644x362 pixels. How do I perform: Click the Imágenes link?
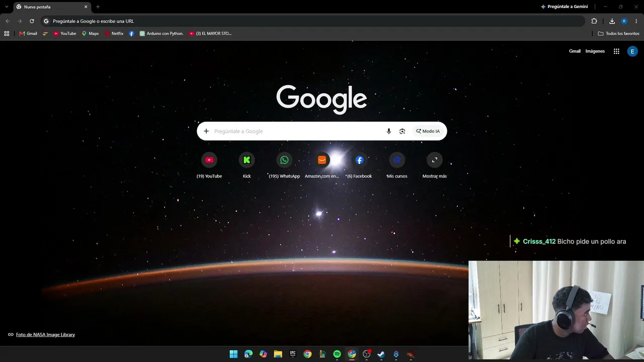pos(595,51)
